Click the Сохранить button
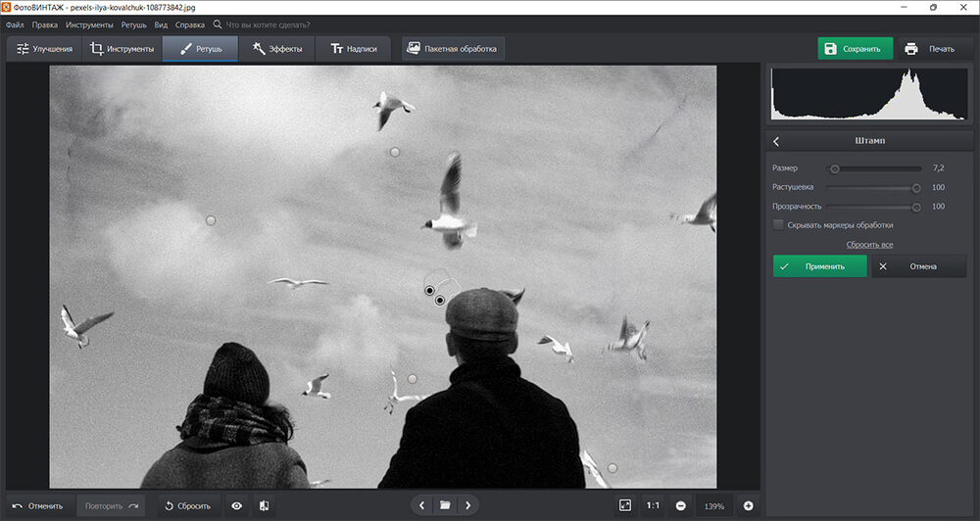Image resolution: width=980 pixels, height=521 pixels. coord(856,48)
